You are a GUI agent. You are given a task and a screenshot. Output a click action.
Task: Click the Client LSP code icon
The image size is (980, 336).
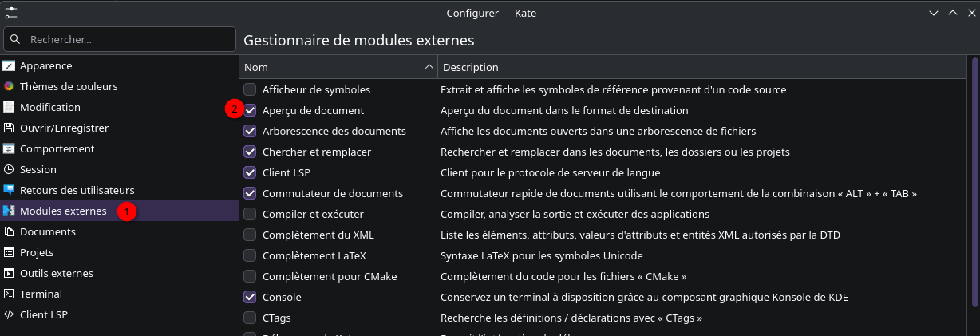[x=9, y=315]
